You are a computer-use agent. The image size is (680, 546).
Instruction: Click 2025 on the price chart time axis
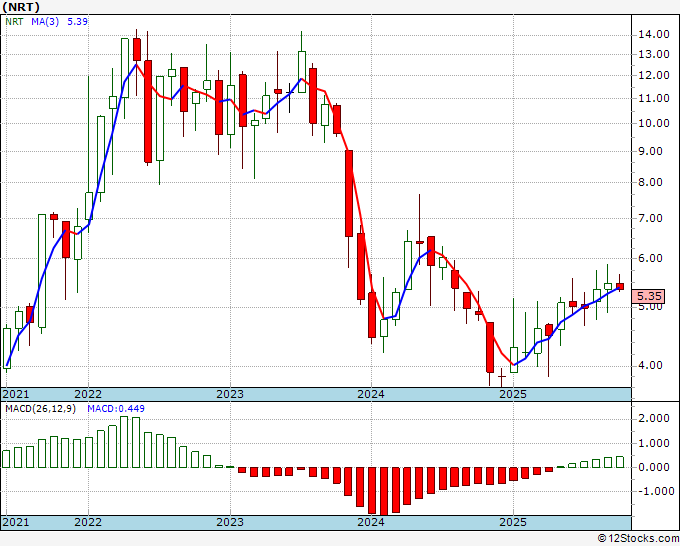coord(513,395)
